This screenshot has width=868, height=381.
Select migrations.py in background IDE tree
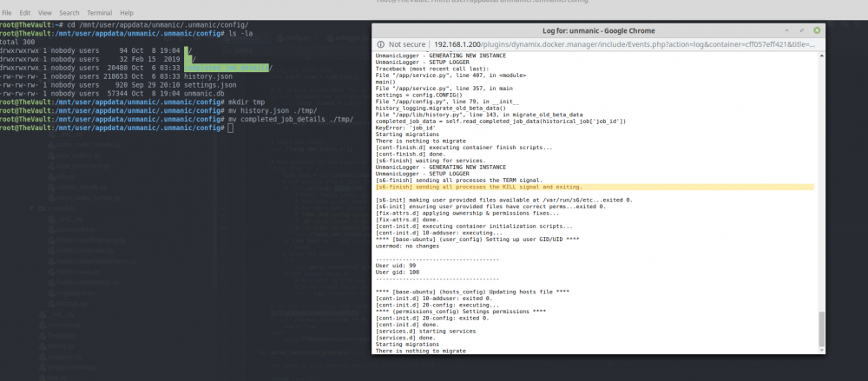pos(77,293)
